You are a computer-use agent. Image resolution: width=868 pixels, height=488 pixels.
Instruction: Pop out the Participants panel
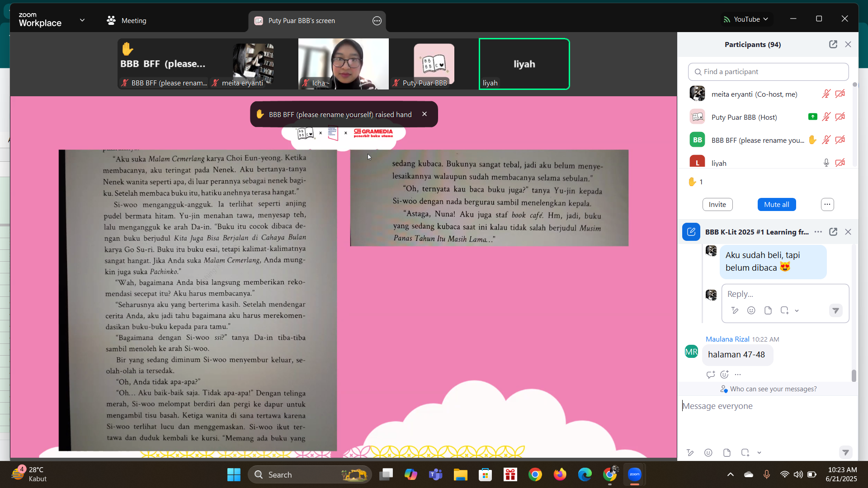833,44
